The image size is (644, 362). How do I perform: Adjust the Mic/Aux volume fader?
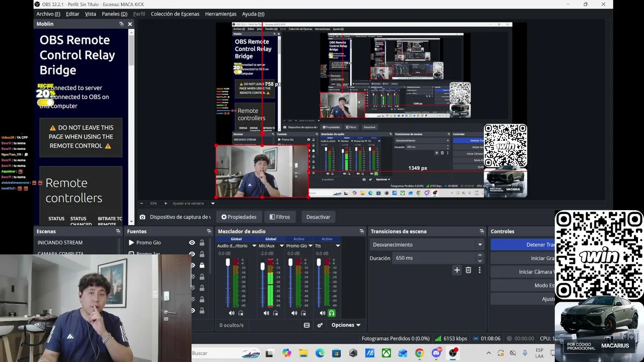(x=262, y=266)
